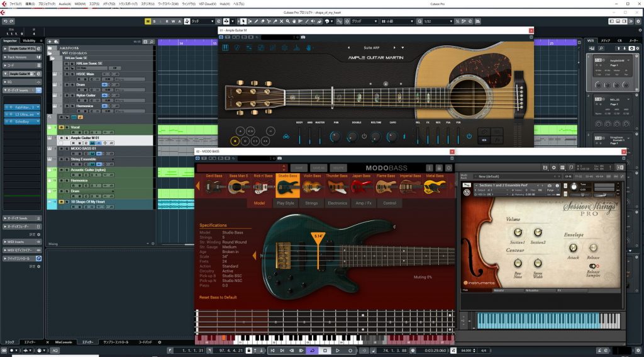
Task: Open the automation mode dropdown in toolbar
Action: 203,21
